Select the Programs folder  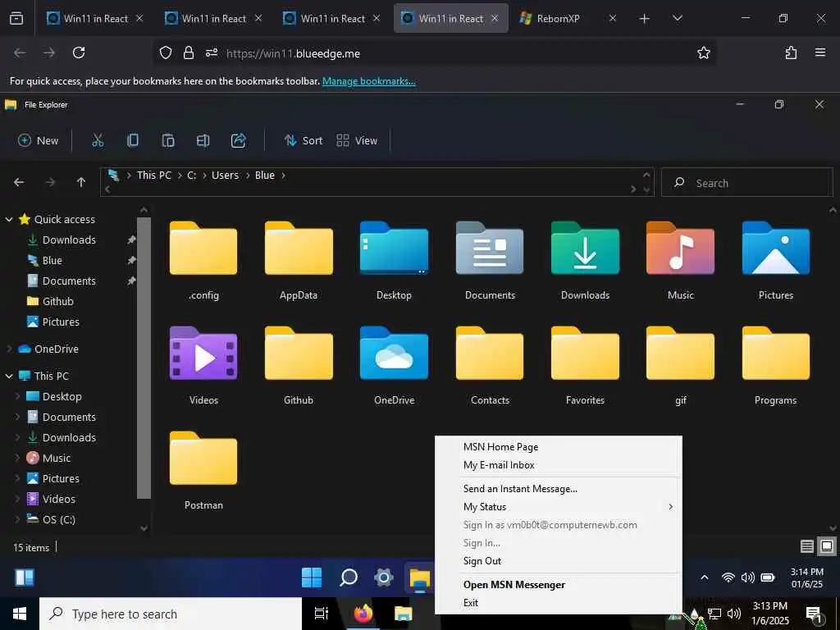pos(776,366)
